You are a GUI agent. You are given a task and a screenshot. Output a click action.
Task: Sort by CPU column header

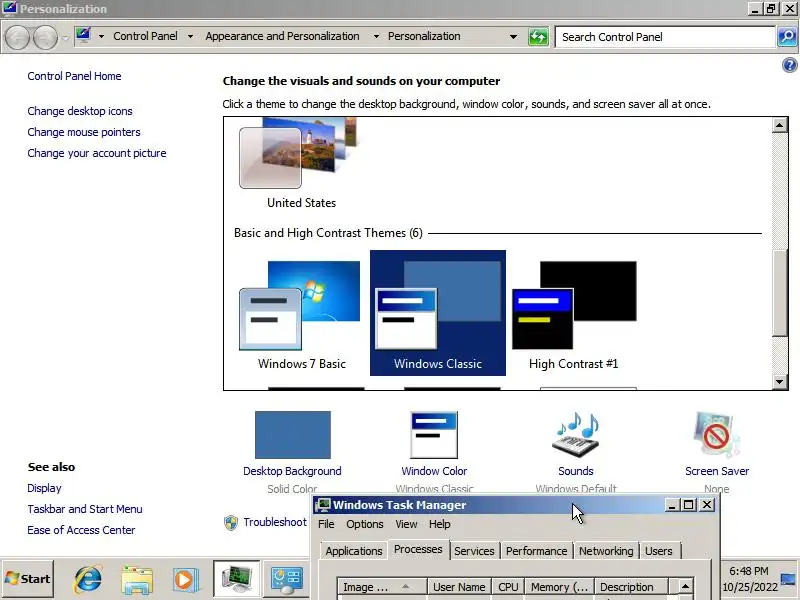point(508,587)
